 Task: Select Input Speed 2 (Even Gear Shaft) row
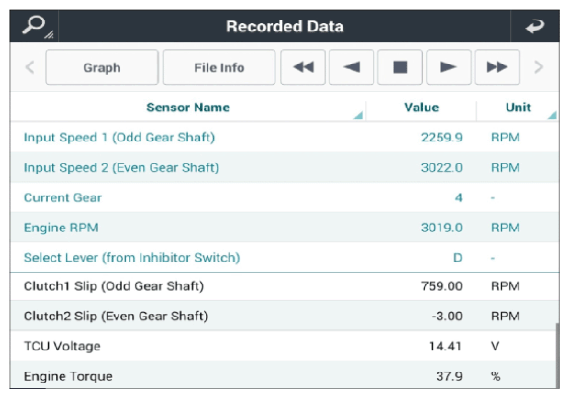[x=284, y=167]
